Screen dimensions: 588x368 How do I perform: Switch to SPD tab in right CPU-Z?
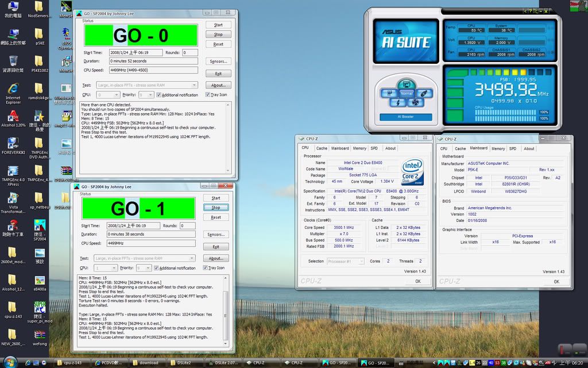513,149
